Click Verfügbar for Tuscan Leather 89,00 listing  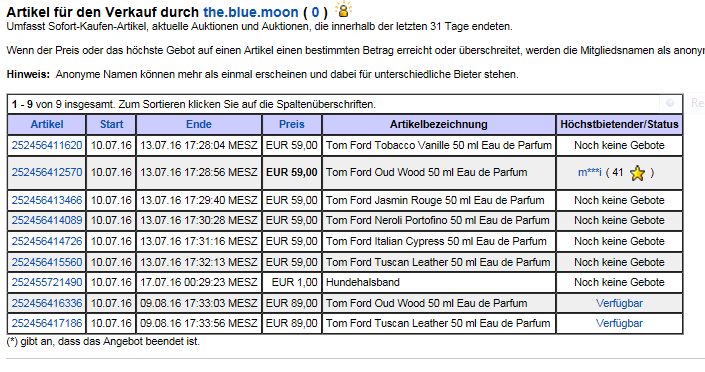[x=619, y=323]
